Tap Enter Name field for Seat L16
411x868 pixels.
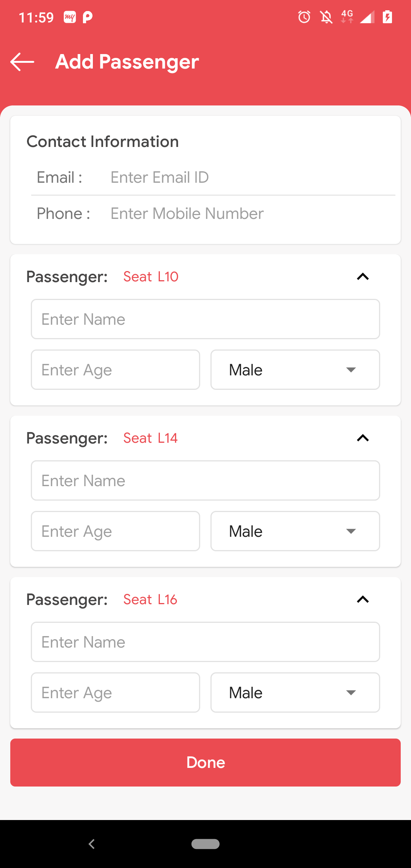[205, 642]
